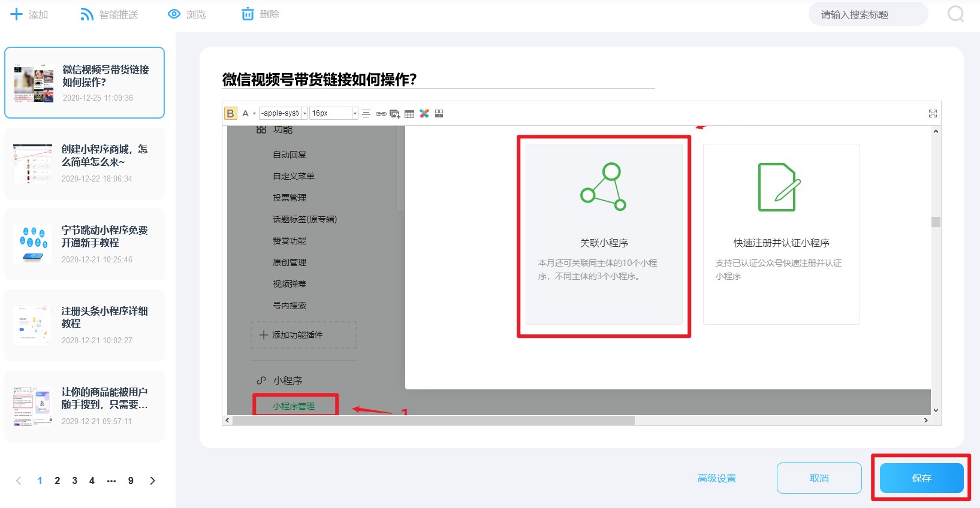The height and width of the screenshot is (508, 980).
Task: Click the 删除 trash icon
Action: tap(248, 14)
